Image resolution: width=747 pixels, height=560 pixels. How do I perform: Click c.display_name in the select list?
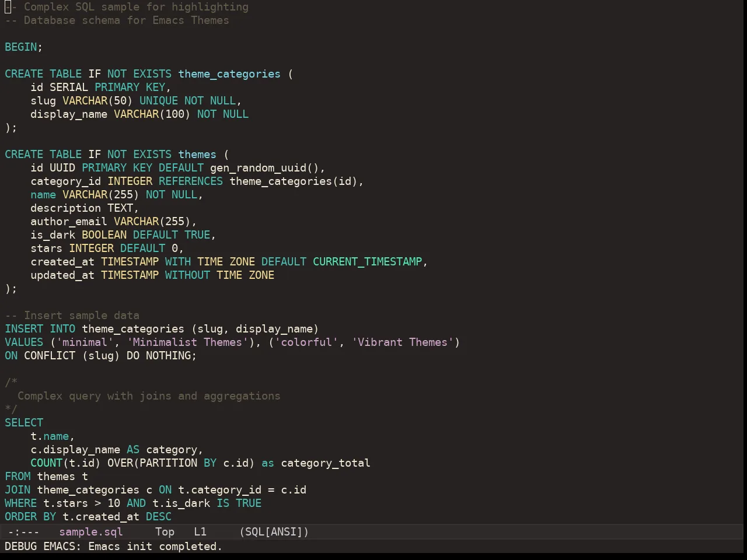coord(75,450)
